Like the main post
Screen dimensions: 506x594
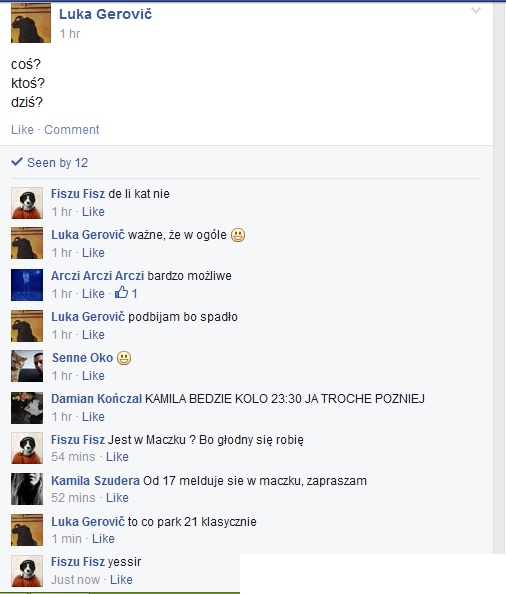(x=22, y=130)
